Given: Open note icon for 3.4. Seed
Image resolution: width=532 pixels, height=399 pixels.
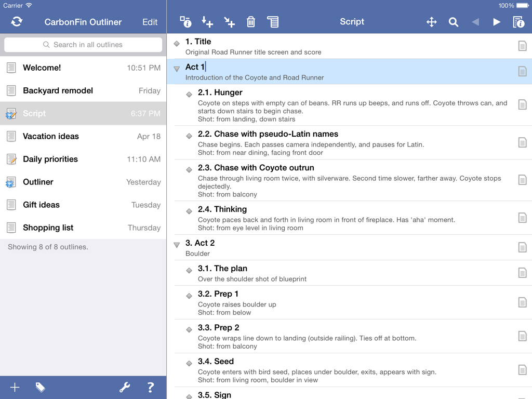Looking at the screenshot, I should pos(522,370).
